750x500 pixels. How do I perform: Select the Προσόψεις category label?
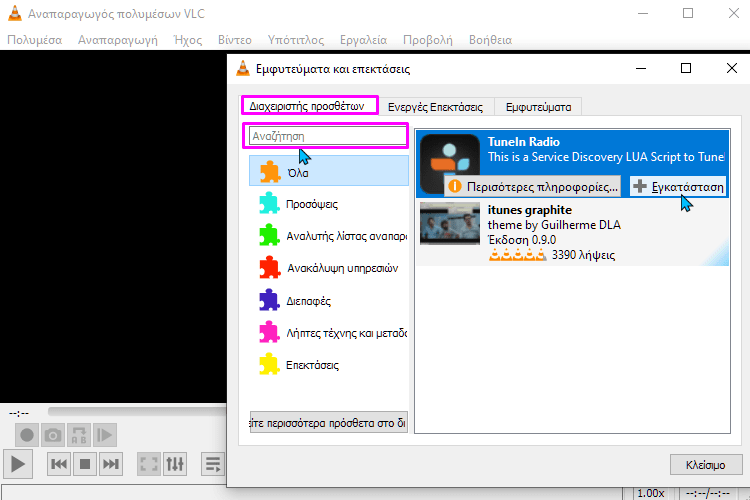tap(312, 204)
